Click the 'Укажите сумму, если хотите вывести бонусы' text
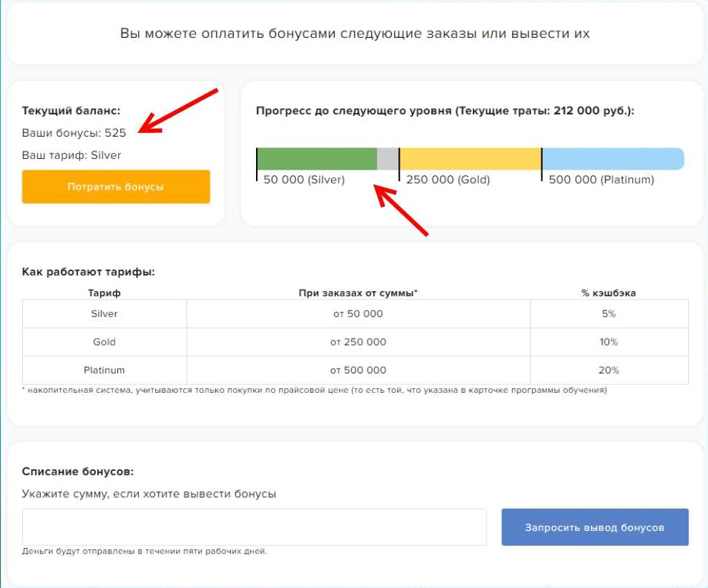Viewport: 708px width, 588px height. coord(149,494)
